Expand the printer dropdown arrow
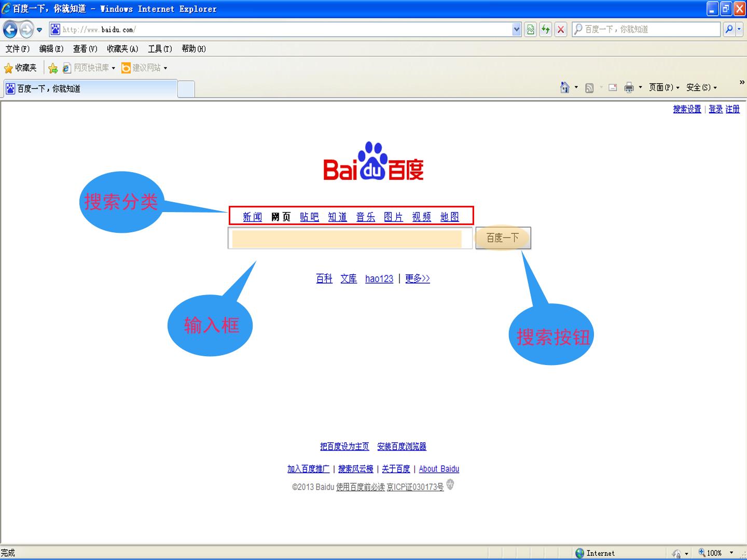The width and height of the screenshot is (747, 560). (x=640, y=88)
